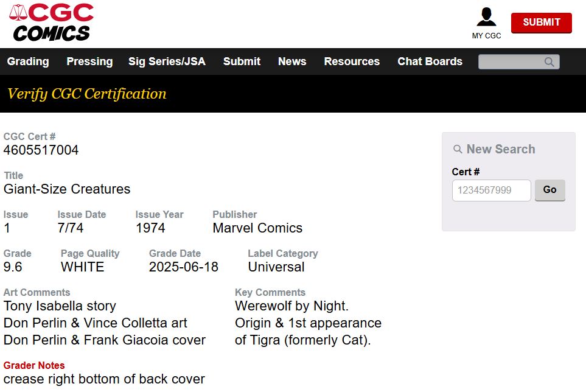586x392 pixels.
Task: Click the Art Comments label
Action: pyautogui.click(x=37, y=292)
